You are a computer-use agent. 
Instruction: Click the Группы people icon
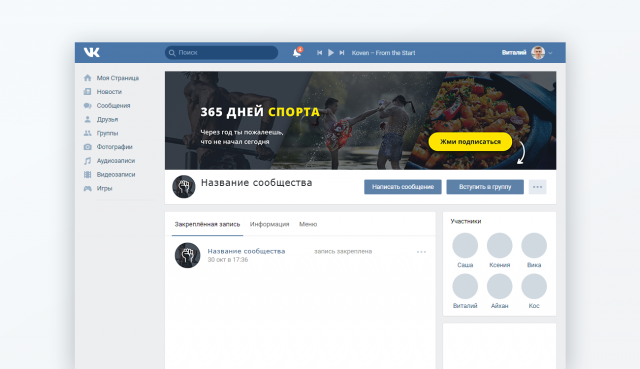click(87, 133)
